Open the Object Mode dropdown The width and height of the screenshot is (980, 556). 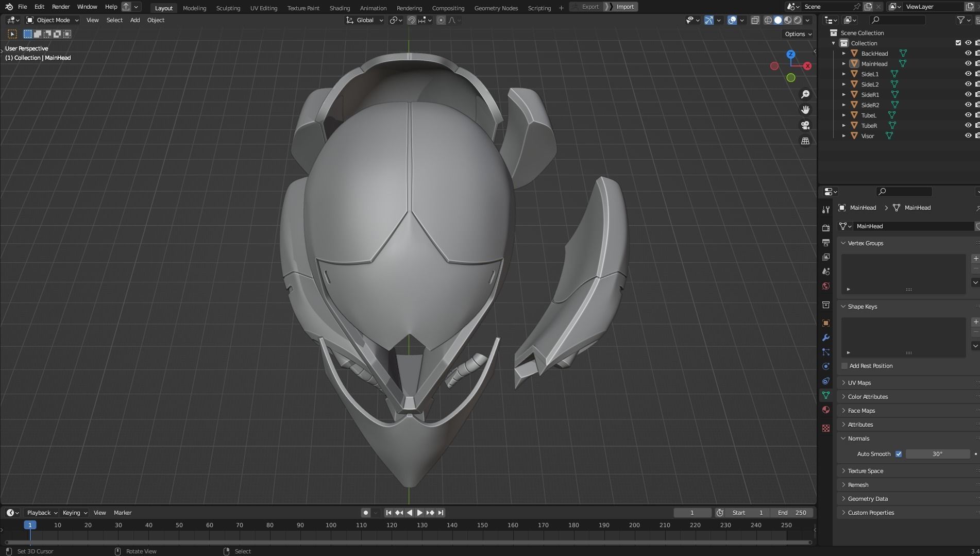pyautogui.click(x=53, y=20)
